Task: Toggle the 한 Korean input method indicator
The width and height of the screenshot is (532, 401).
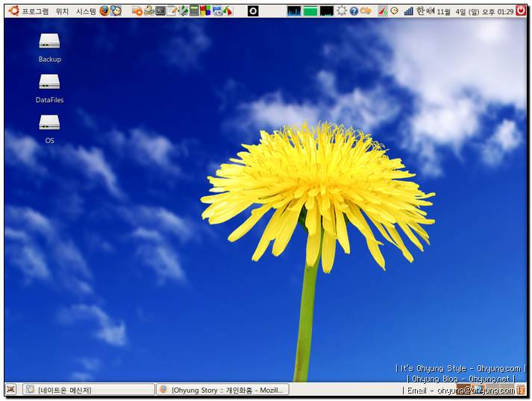Action: click(419, 11)
